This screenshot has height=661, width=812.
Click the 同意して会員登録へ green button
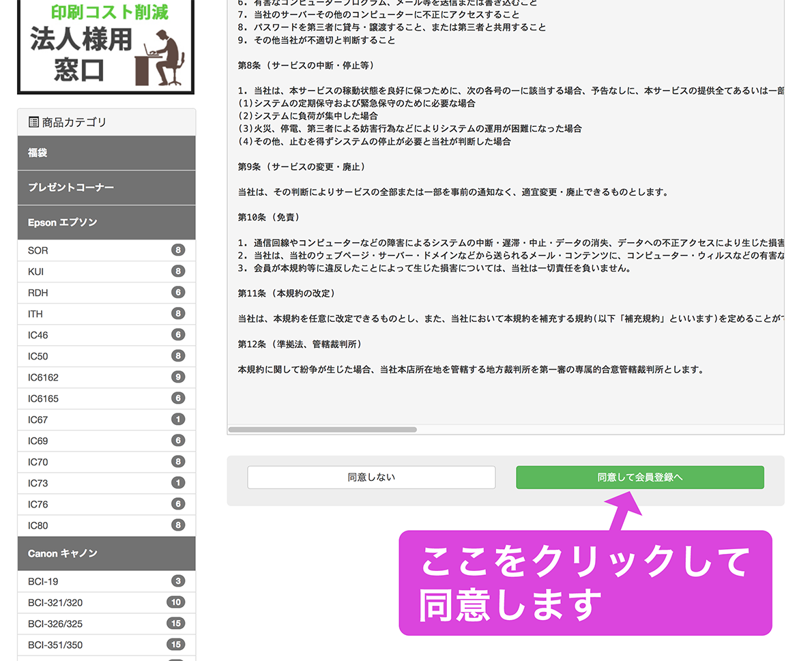[x=639, y=478]
